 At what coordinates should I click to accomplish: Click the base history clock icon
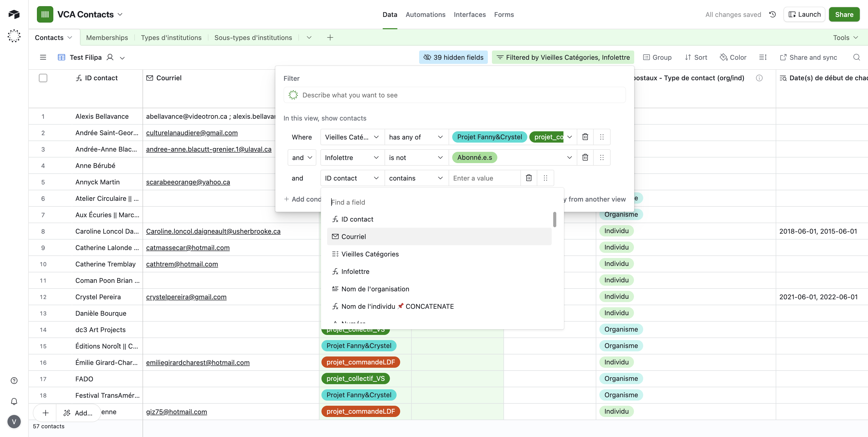[x=772, y=15]
